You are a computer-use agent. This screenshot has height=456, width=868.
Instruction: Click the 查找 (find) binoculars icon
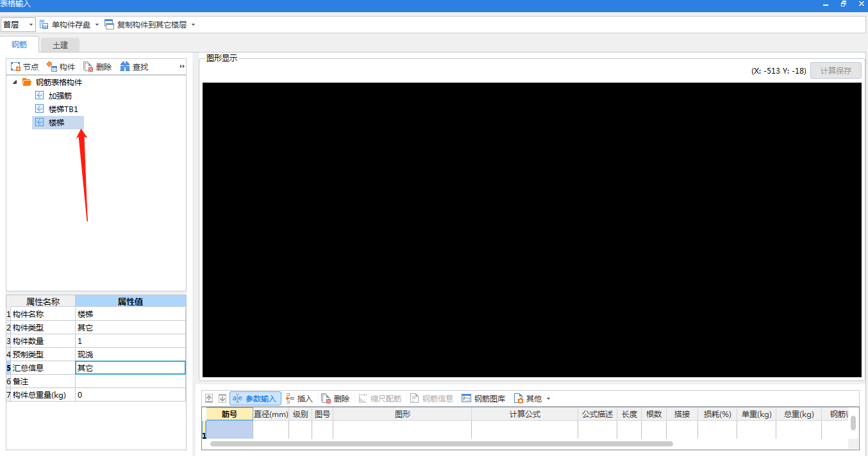coord(125,67)
